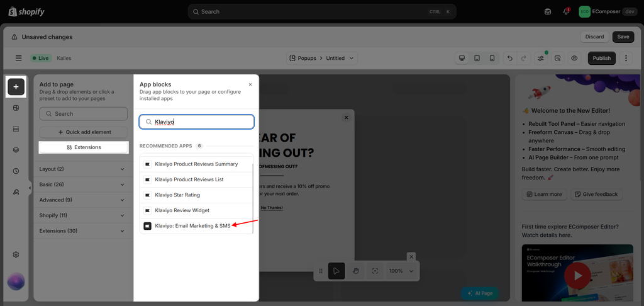Open the more options kebab menu
Image resolution: width=644 pixels, height=306 pixels.
(x=626, y=58)
